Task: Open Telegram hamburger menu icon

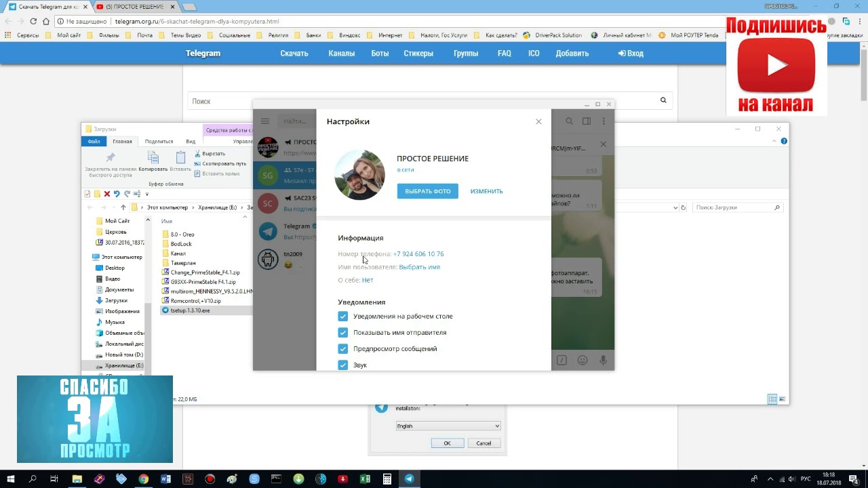Action: [x=265, y=121]
